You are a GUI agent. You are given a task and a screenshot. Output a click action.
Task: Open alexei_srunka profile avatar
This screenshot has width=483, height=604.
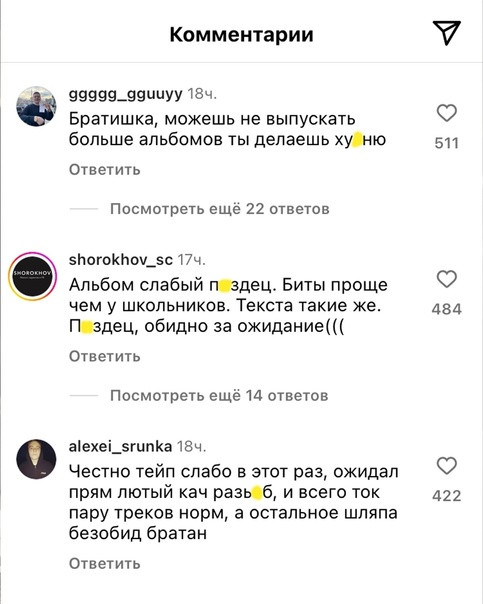pyautogui.click(x=36, y=459)
